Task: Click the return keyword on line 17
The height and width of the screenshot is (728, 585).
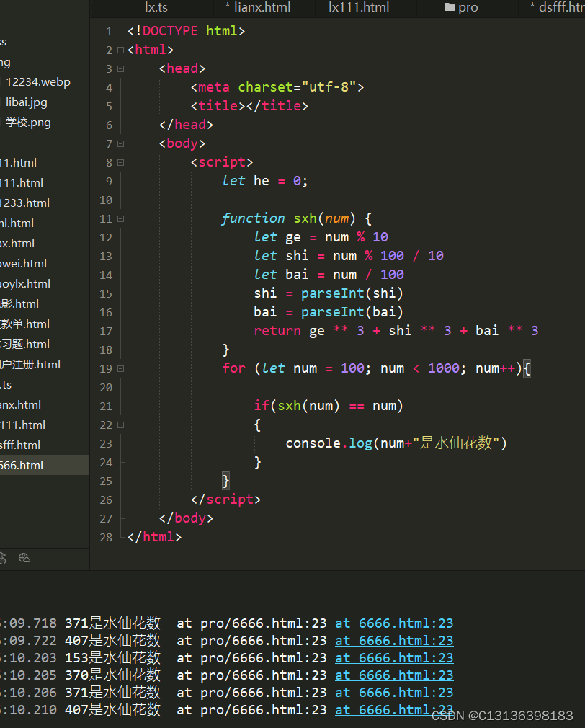Action: pyautogui.click(x=277, y=331)
